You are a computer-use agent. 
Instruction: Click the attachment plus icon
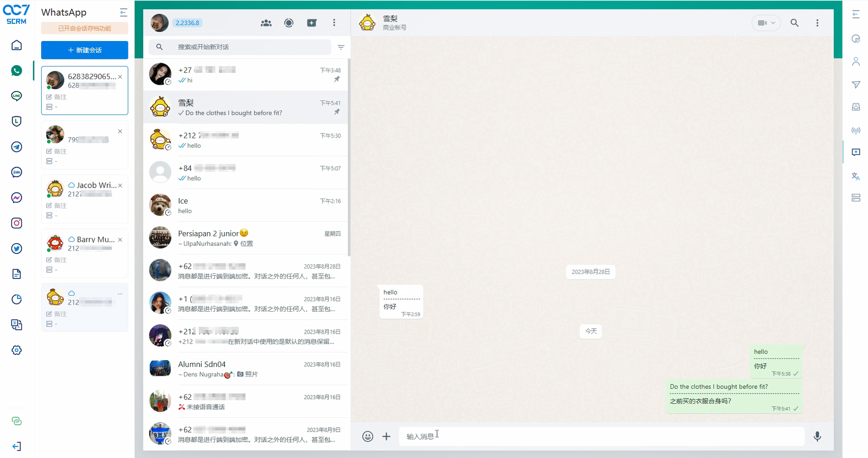386,437
